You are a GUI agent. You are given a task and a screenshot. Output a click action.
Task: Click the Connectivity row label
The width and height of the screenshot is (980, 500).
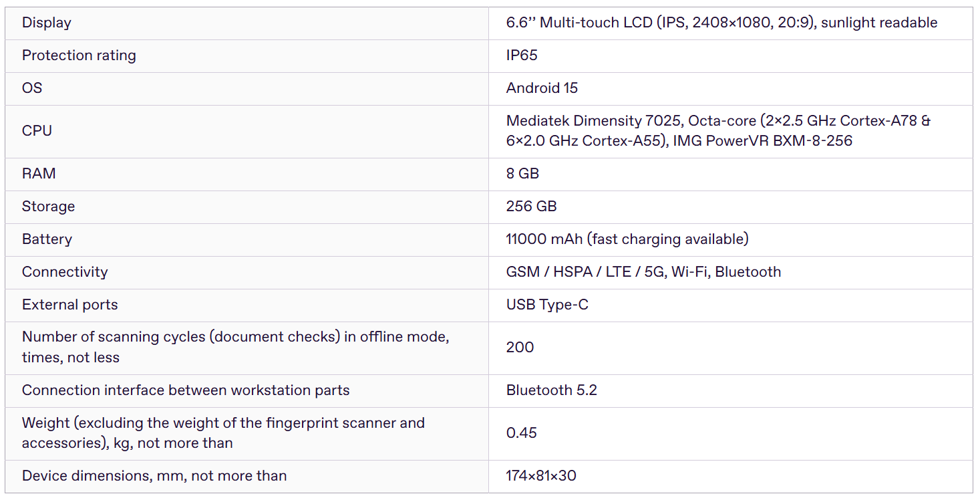pos(65,272)
